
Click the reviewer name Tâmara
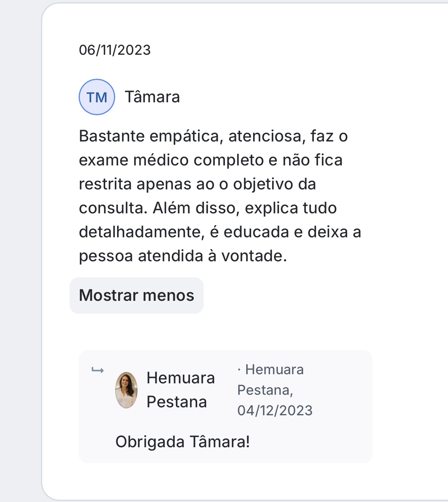point(152,97)
